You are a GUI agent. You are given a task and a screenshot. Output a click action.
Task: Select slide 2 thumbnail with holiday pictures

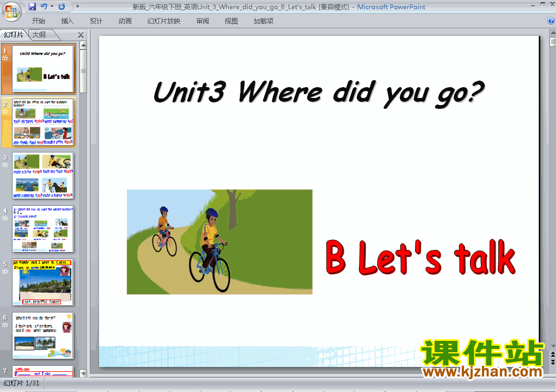pyautogui.click(x=43, y=122)
